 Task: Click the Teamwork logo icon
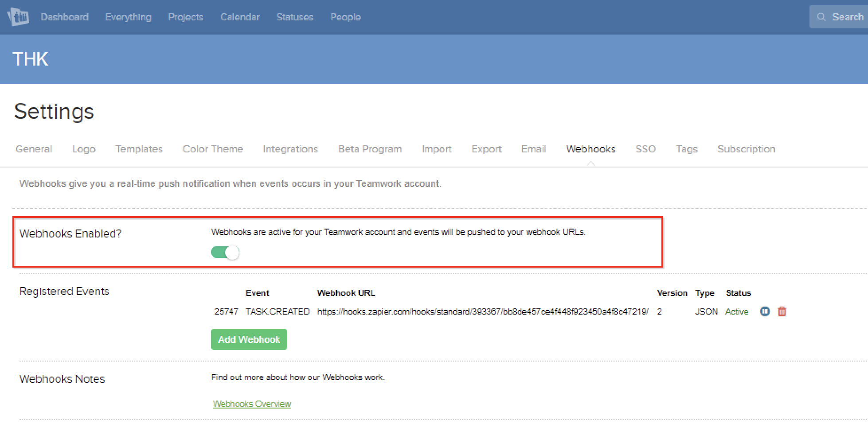coord(18,17)
